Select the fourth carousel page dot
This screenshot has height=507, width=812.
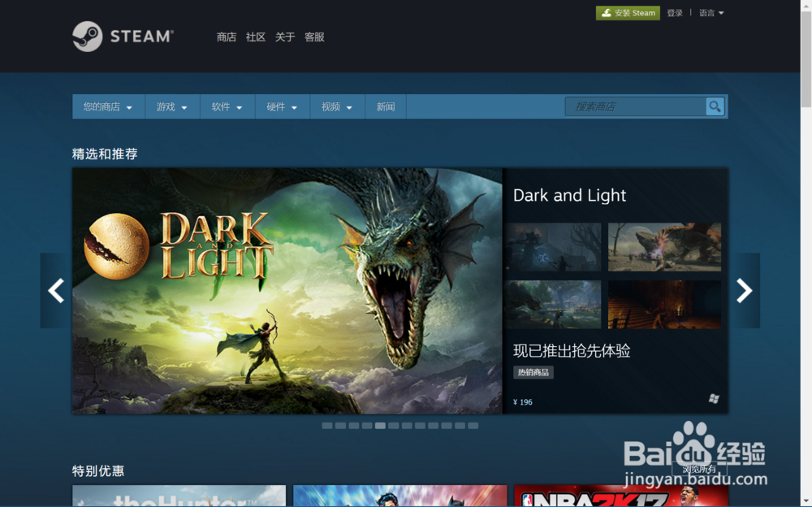[367, 426]
